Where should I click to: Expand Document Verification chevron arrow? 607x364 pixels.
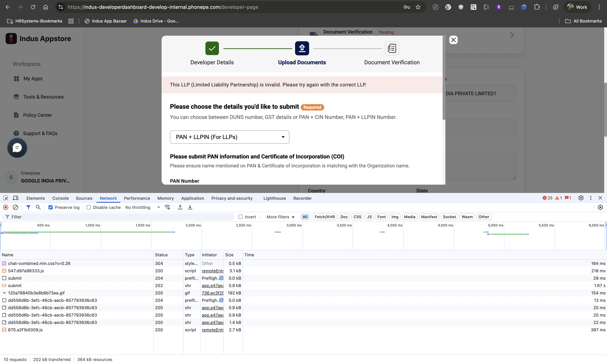click(x=512, y=35)
